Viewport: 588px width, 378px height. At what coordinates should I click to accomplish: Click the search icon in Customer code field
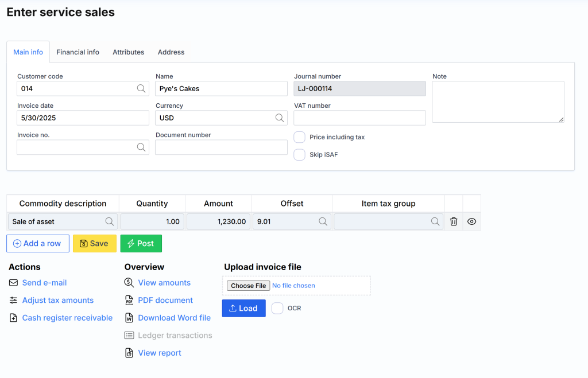tap(141, 88)
